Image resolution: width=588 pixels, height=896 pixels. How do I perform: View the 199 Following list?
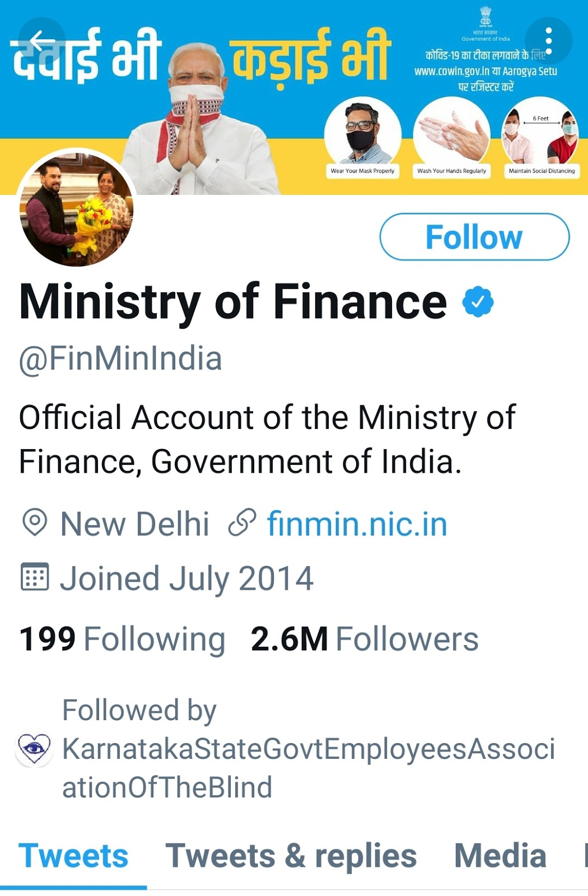(122, 639)
